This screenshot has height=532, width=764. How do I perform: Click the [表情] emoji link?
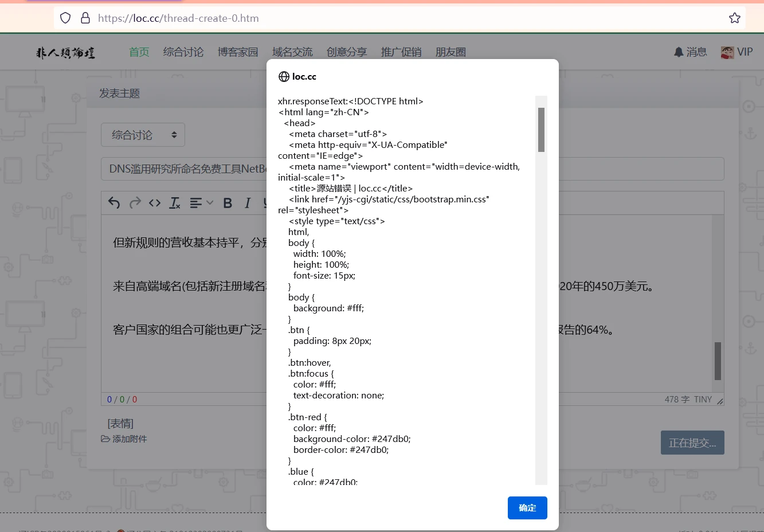[x=120, y=424]
